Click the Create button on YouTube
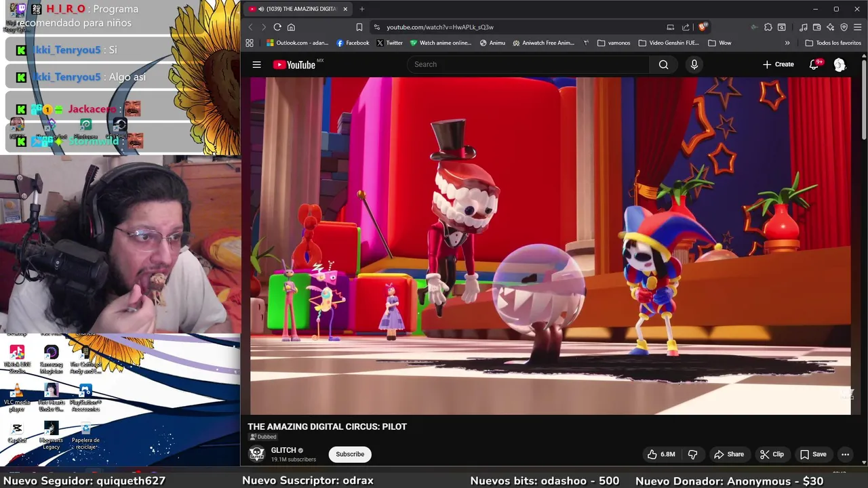This screenshot has width=868, height=488. pos(778,64)
